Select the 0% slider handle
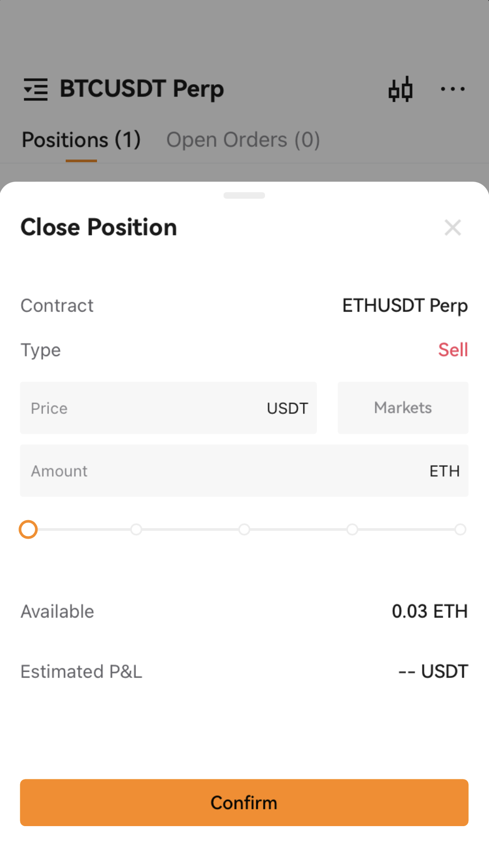Viewport: 489px width, 868px height. 28,529
